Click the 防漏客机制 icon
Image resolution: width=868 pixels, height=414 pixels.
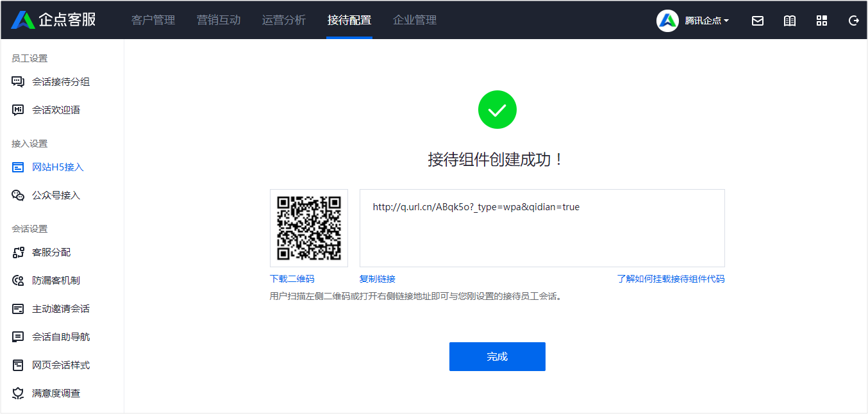click(18, 281)
